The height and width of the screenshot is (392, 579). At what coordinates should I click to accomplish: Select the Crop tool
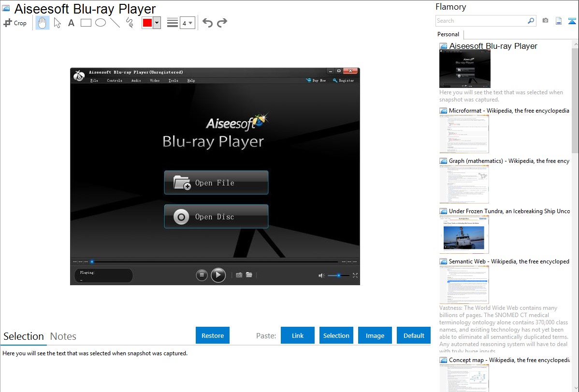[15, 23]
